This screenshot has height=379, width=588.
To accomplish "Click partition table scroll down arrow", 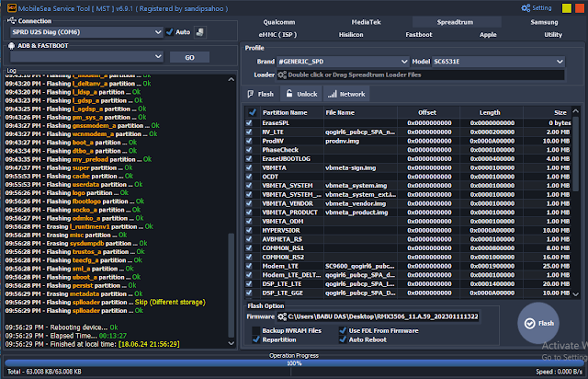I will tap(576, 294).
